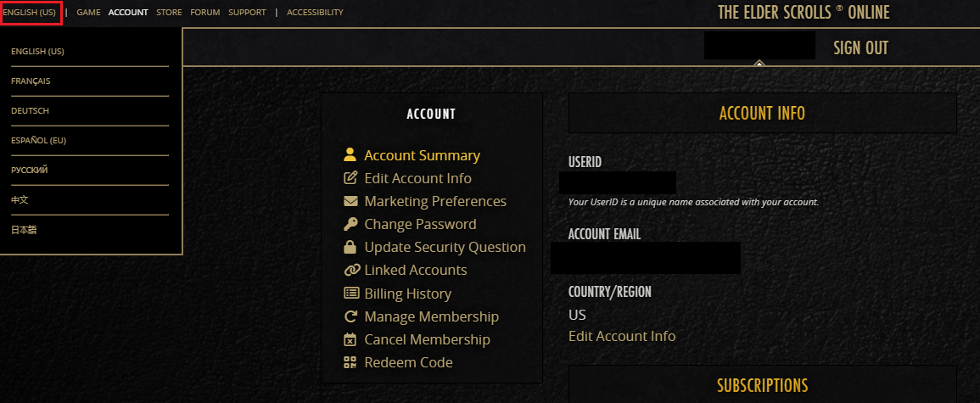Viewport: 980px width, 403px height.
Task: Click the UserID unique name description
Action: pos(693,203)
